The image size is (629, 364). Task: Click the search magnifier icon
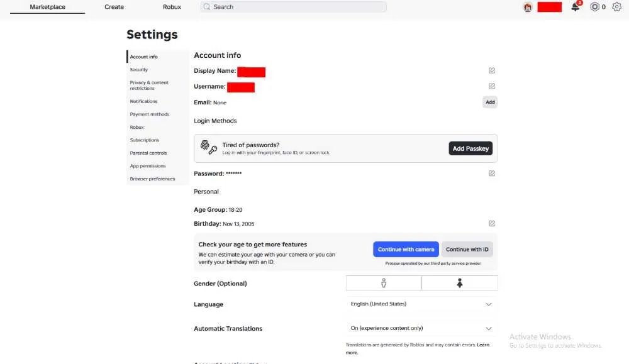tap(206, 7)
